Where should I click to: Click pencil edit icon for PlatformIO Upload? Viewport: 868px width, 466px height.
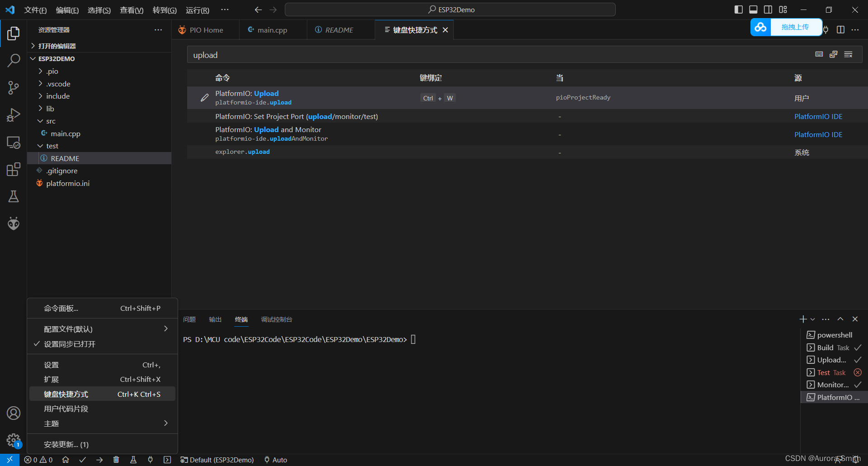pyautogui.click(x=205, y=97)
